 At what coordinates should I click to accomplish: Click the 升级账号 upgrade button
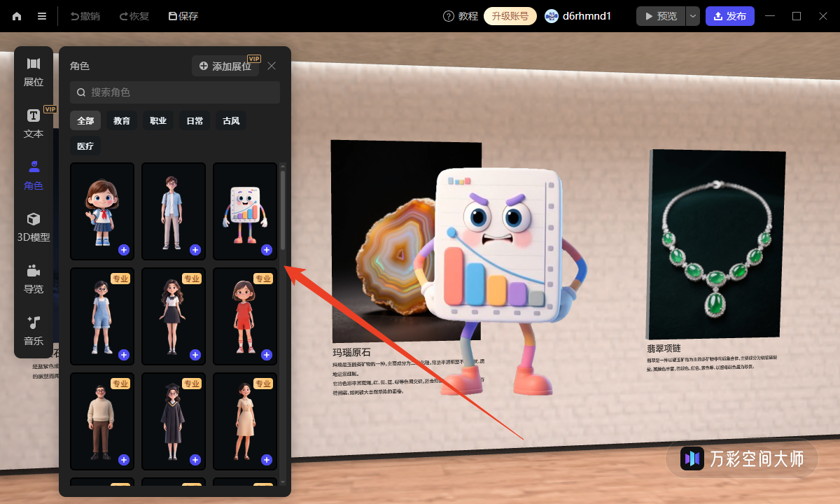coord(510,16)
